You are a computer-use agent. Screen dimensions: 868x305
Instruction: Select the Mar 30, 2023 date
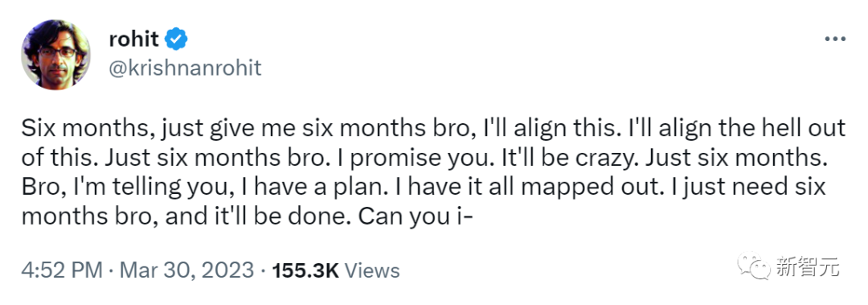(186, 270)
